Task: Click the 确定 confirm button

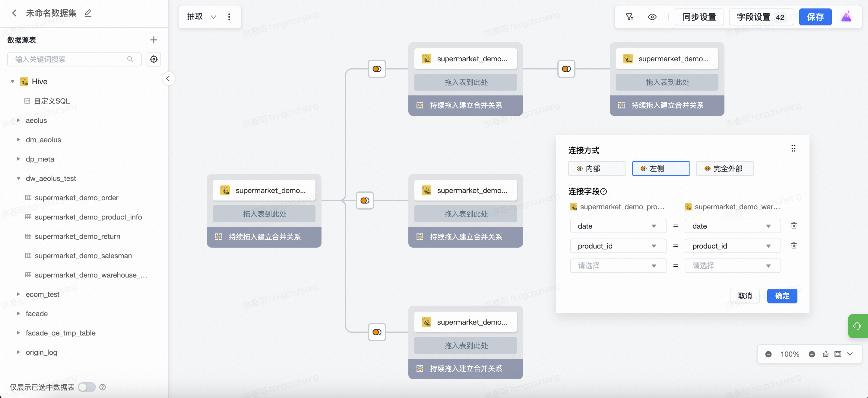Action: [x=782, y=296]
